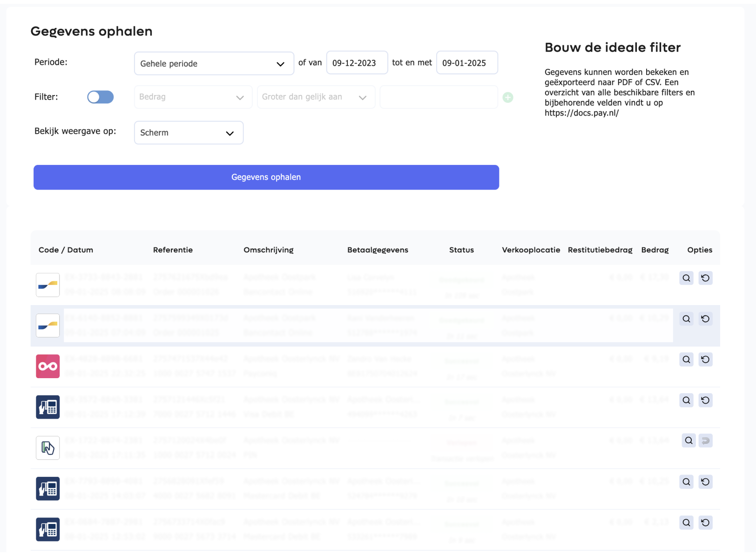
Task: Click the Betaalgegevens column header
Action: point(378,250)
